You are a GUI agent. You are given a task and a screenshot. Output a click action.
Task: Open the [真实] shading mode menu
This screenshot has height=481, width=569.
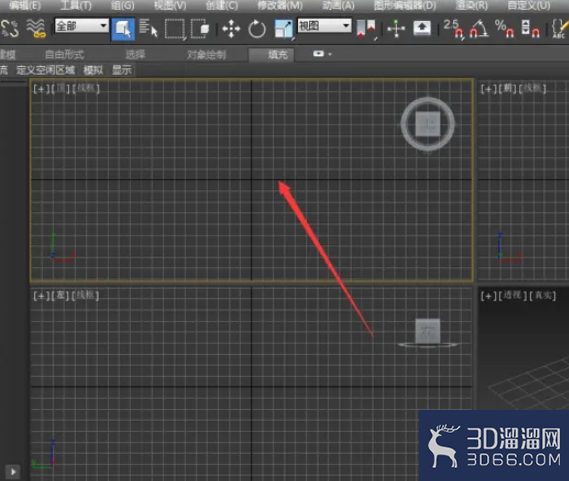(x=543, y=295)
